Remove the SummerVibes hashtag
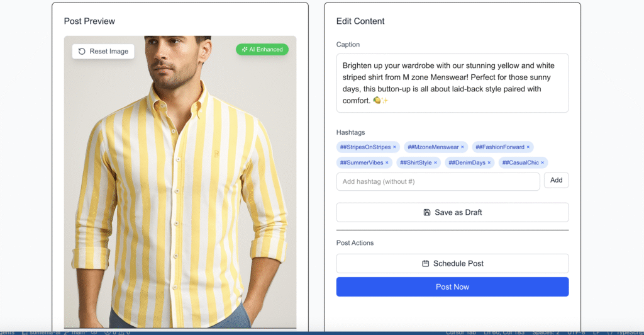This screenshot has height=335, width=644. (x=387, y=162)
